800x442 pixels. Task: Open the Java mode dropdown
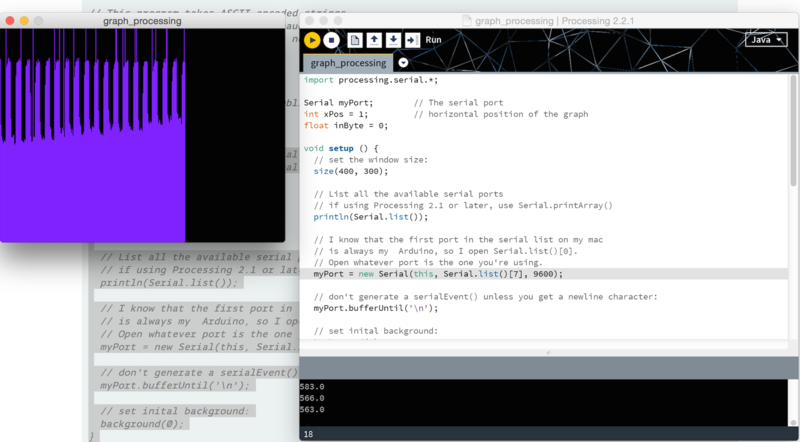(x=765, y=40)
